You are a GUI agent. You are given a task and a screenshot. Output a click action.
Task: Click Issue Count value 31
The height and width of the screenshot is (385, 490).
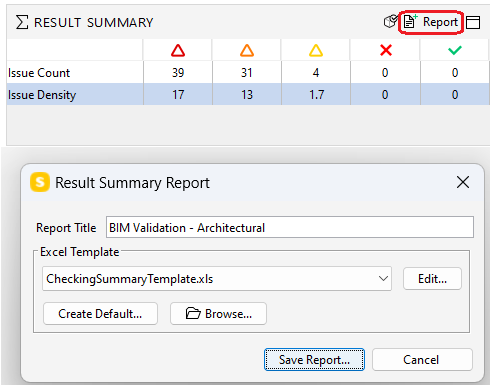tap(247, 73)
